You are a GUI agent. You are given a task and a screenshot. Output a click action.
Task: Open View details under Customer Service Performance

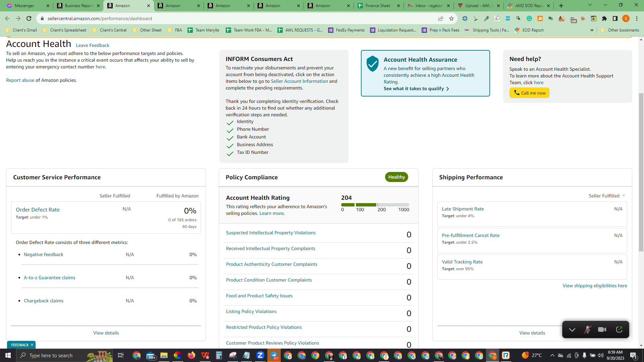coord(106,333)
